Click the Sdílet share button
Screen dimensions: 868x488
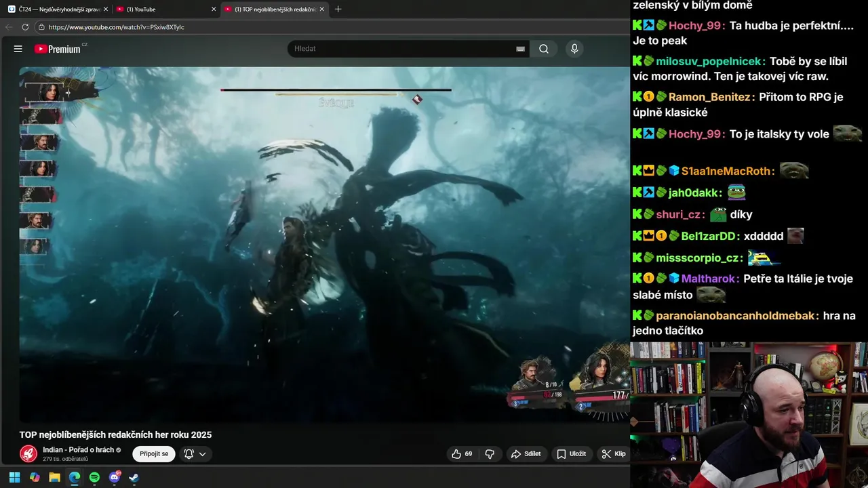(526, 454)
